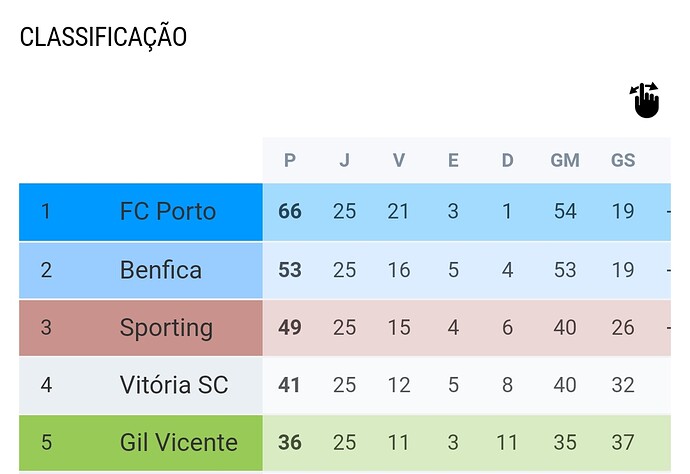Image resolution: width=690 pixels, height=474 pixels.
Task: Click the Vitória SC team name
Action: point(174,385)
